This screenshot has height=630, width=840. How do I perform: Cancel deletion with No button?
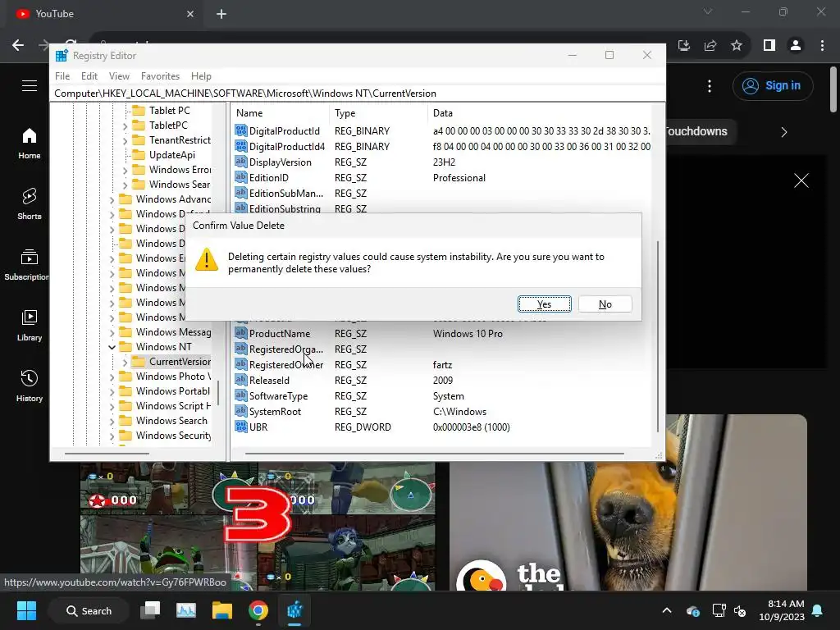click(x=605, y=304)
